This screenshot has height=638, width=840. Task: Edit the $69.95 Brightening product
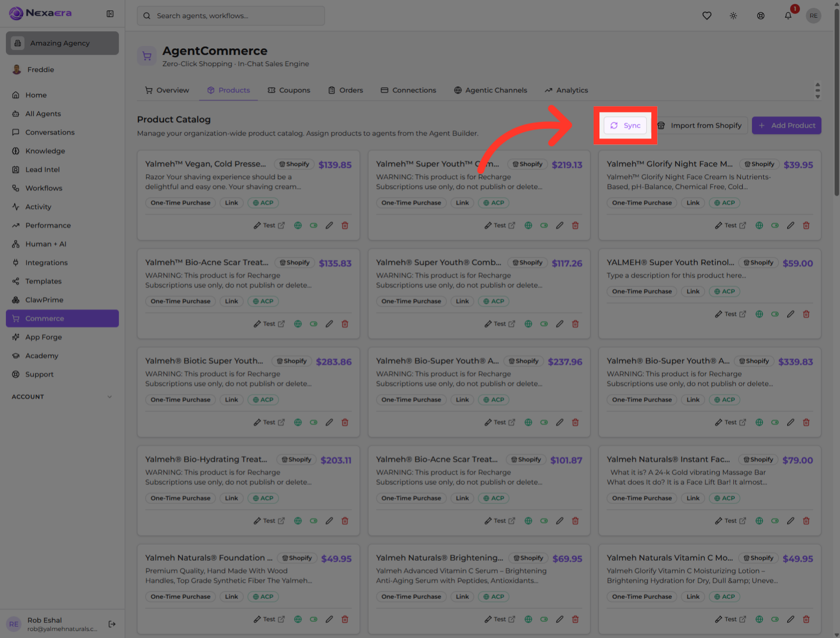559,619
